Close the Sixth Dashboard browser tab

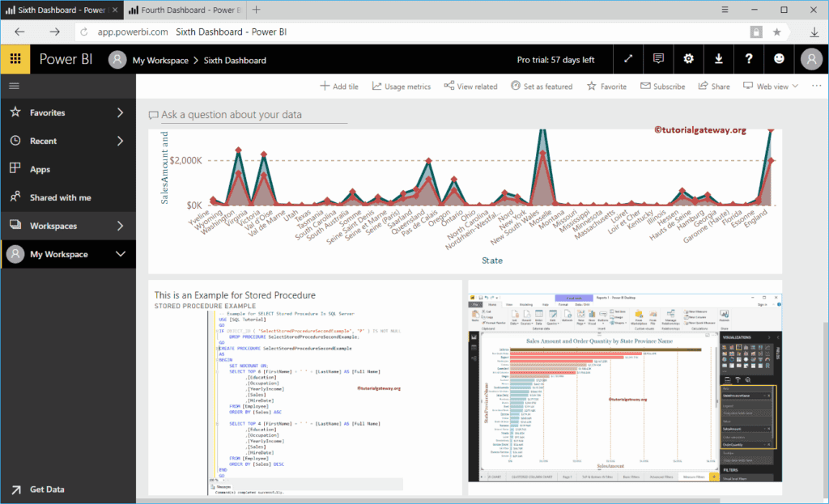(x=115, y=10)
